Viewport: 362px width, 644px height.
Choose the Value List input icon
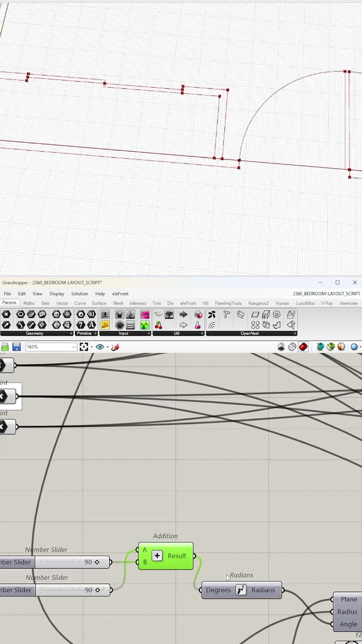pos(130,325)
